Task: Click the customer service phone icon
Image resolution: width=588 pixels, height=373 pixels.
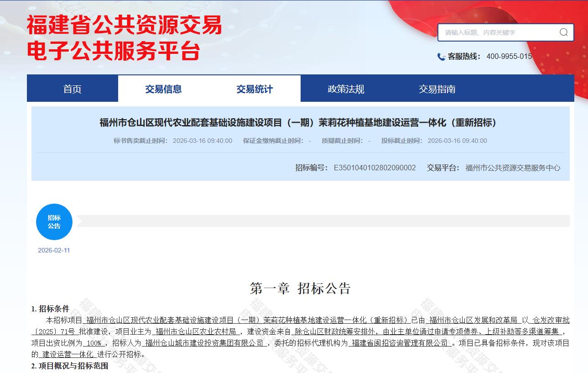Action: (441, 57)
